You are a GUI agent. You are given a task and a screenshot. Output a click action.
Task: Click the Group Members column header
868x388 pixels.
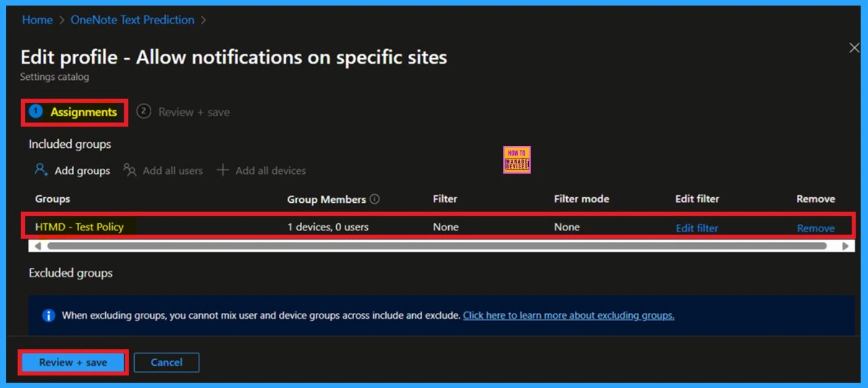click(x=327, y=200)
